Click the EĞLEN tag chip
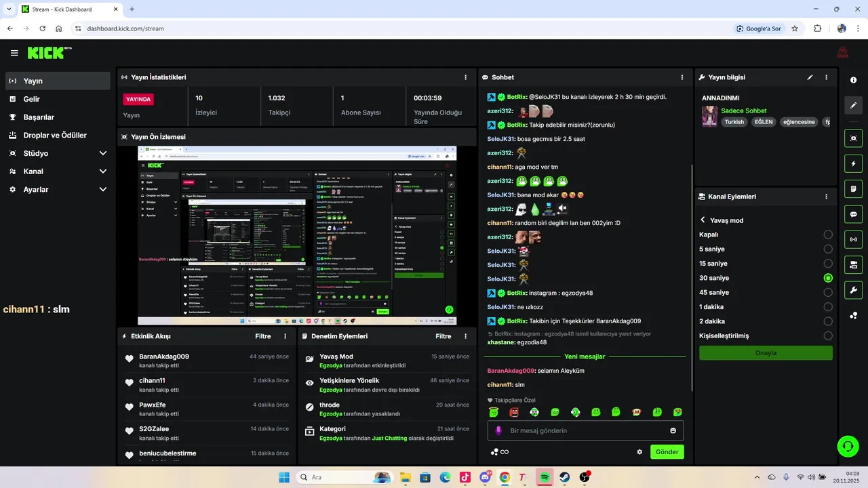 [764, 122]
